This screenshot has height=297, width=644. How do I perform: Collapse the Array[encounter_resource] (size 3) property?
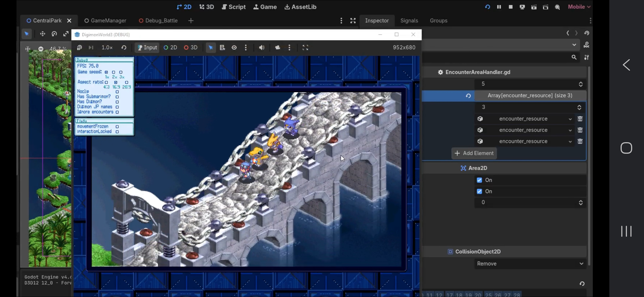(x=530, y=96)
